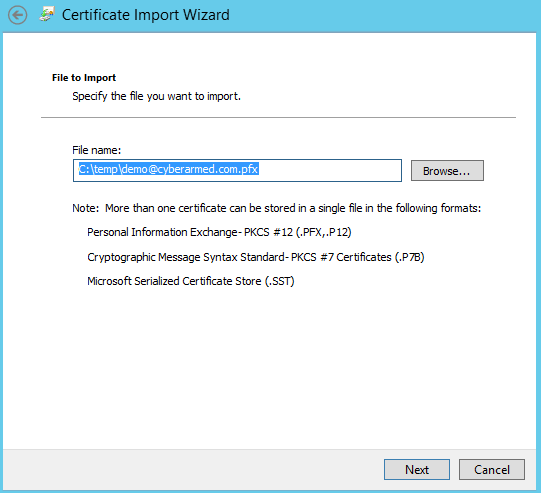Go back using the wizard back arrow
541x493 pixels.
coord(18,15)
